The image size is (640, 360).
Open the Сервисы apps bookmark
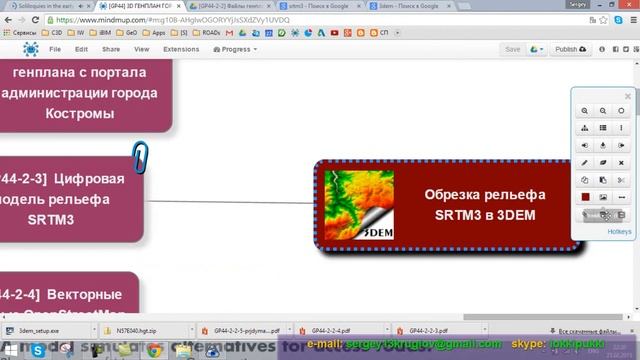(20, 33)
